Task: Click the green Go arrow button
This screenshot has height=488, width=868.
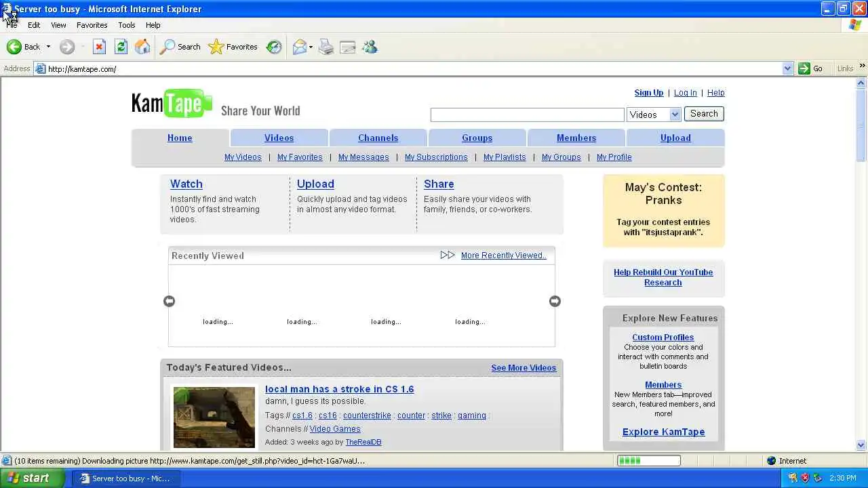Action: [804, 68]
